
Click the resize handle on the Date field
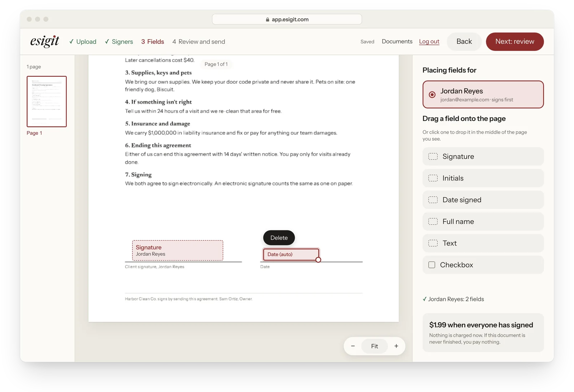pos(318,260)
